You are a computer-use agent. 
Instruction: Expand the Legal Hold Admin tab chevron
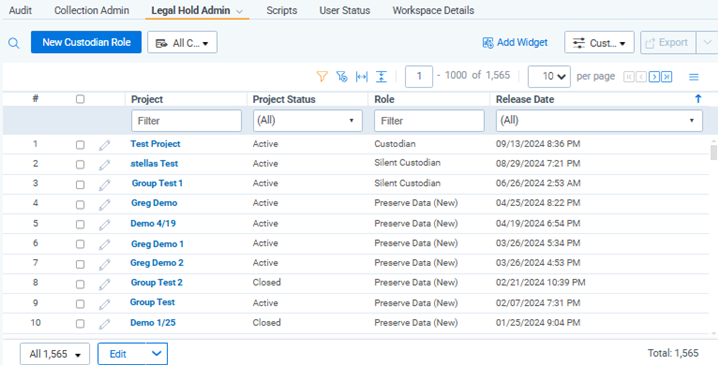click(x=239, y=11)
